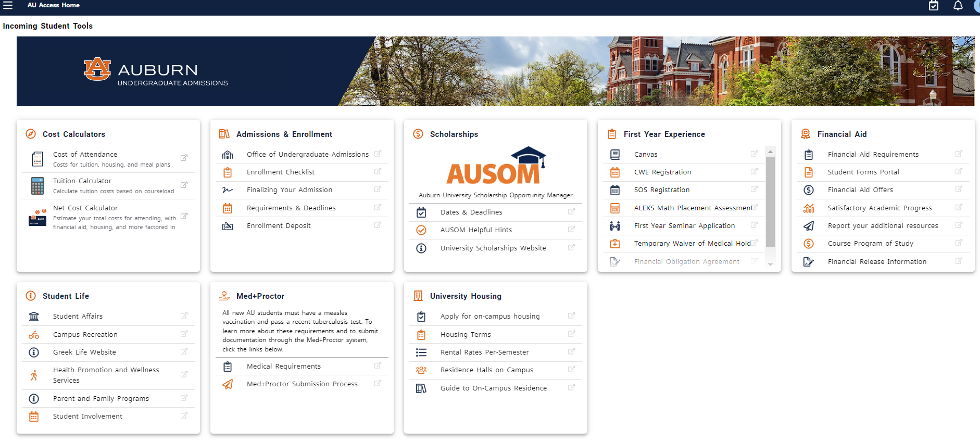Open the hamburger navigation menu

click(8, 5)
